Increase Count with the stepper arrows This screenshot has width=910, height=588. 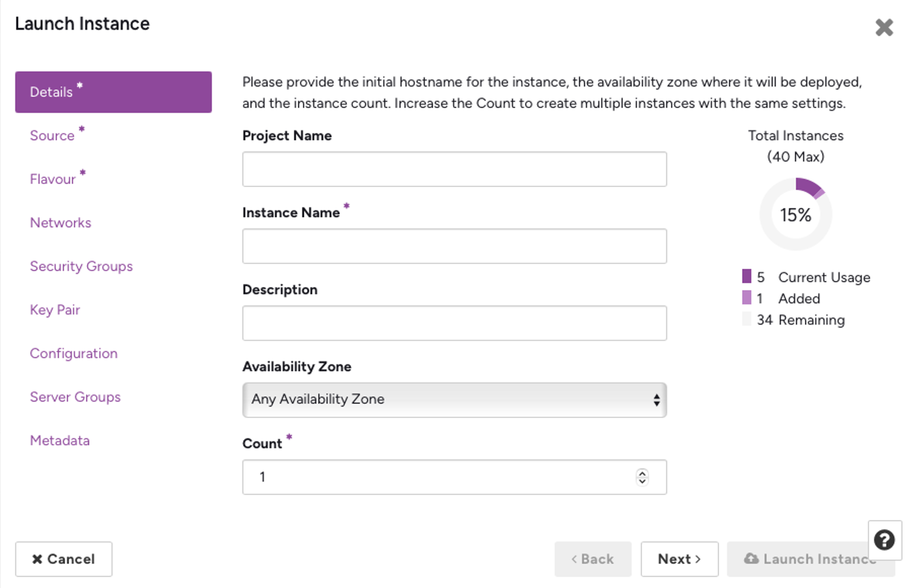(x=642, y=473)
